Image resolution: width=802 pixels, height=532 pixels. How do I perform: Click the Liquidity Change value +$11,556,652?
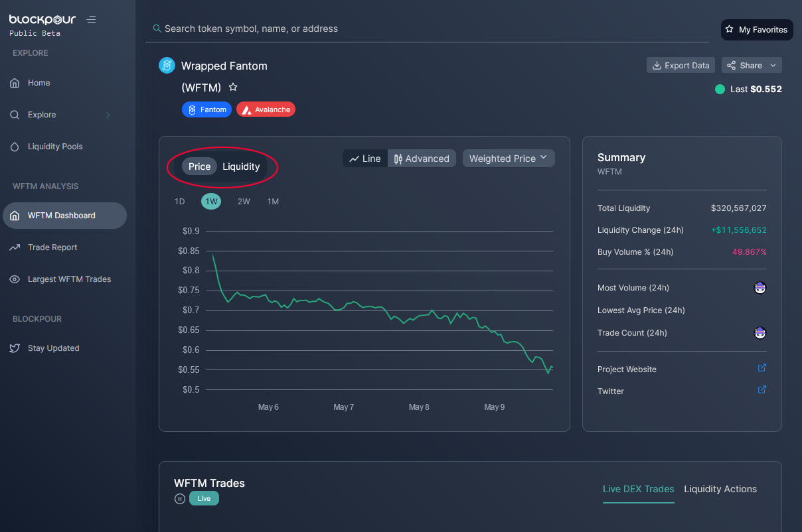click(x=738, y=230)
